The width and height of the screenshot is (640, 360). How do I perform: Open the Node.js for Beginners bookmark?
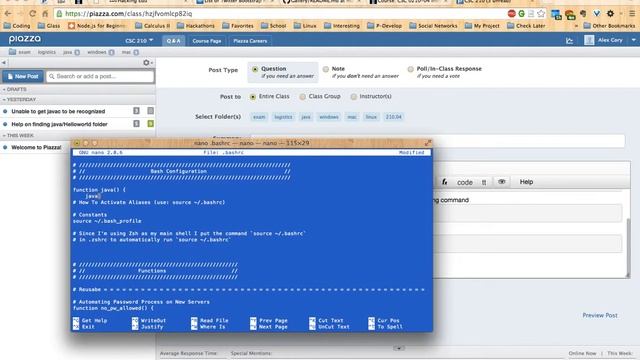click(x=98, y=26)
